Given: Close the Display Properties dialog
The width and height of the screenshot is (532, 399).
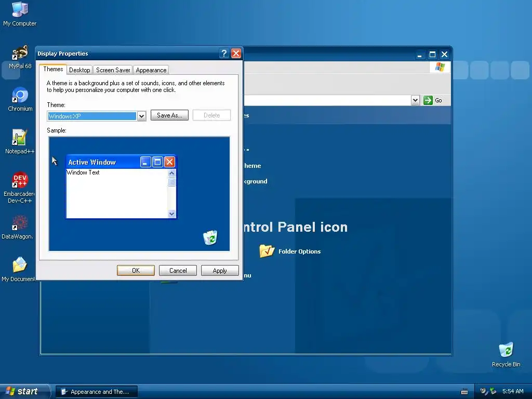Looking at the screenshot, I should [x=236, y=54].
